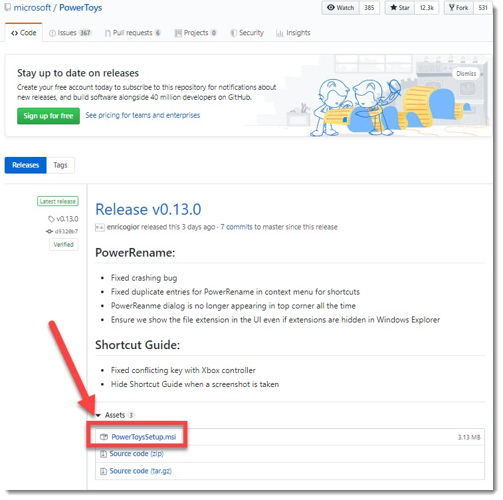This screenshot has height=500, width=503.
Task: Collapse the Assets section triangle
Action: pyautogui.click(x=98, y=415)
